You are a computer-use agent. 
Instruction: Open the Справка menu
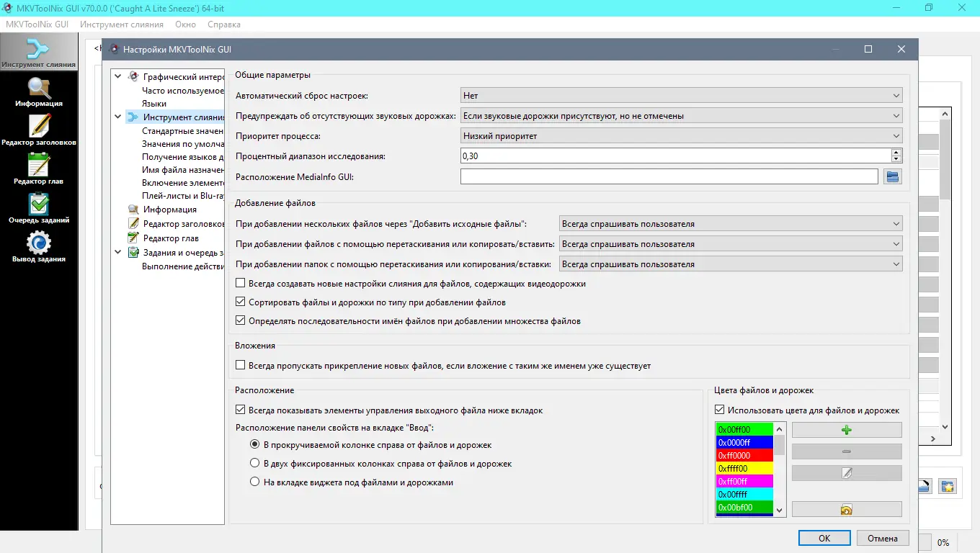223,24
